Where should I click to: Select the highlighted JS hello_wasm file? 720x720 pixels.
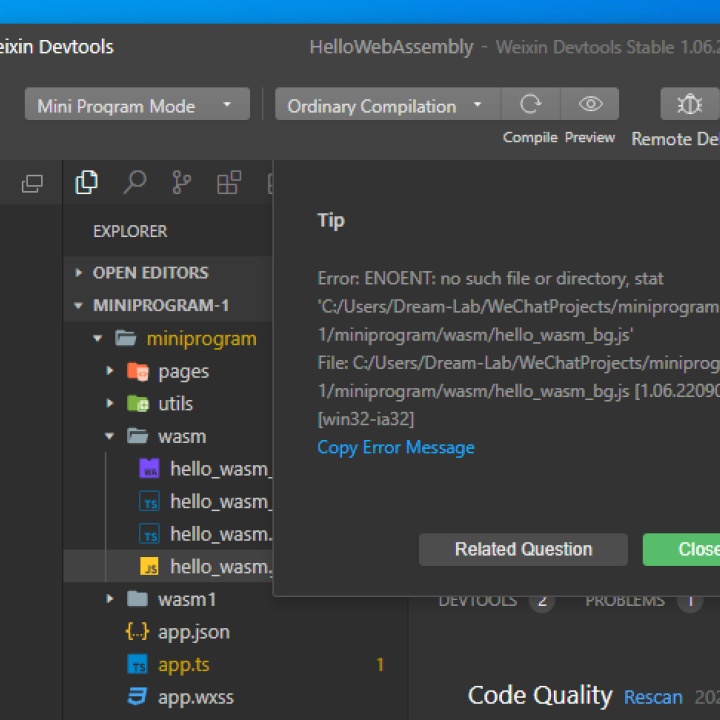[x=169, y=567]
